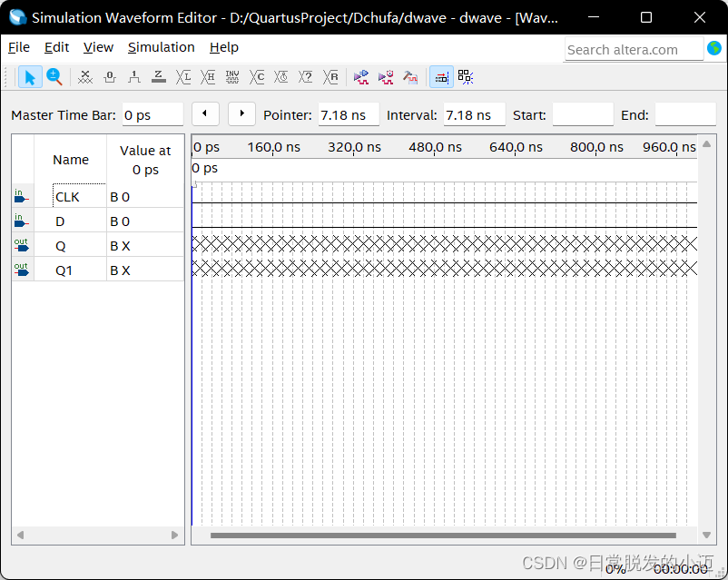Open the Simulation menu
Screen dimensions: 728x580
161,47
